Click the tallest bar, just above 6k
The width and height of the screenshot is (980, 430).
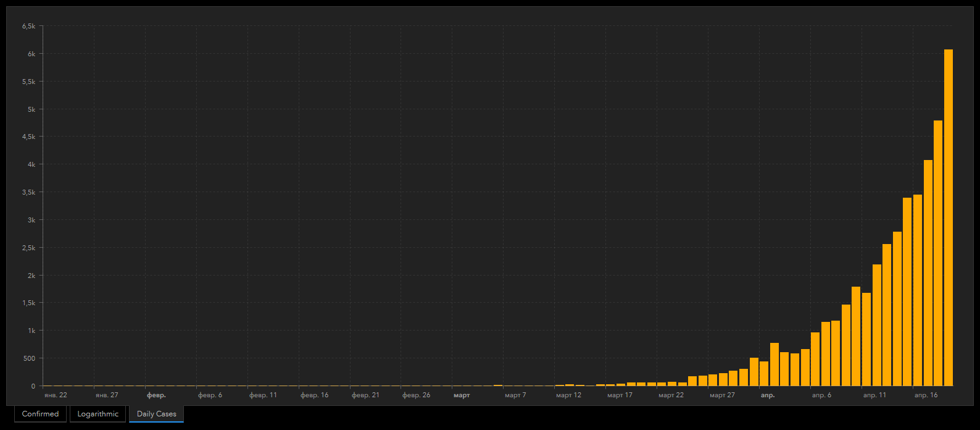(948, 217)
